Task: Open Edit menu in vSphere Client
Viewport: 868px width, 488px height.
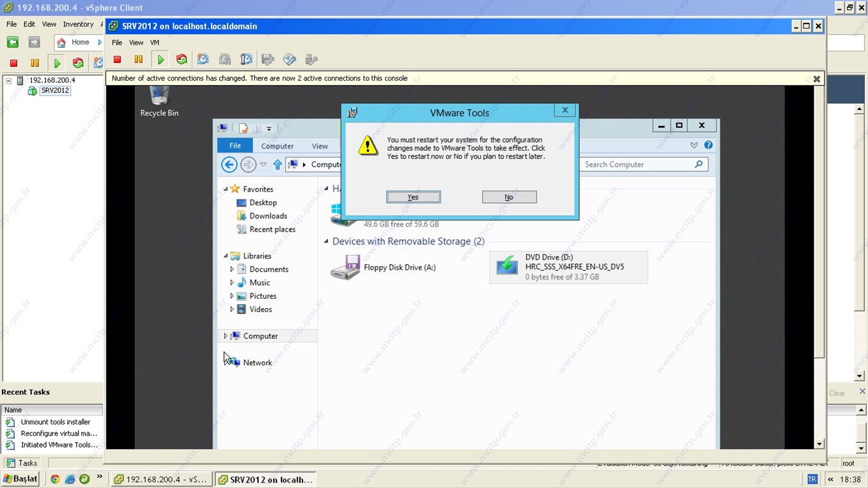Action: tap(29, 24)
